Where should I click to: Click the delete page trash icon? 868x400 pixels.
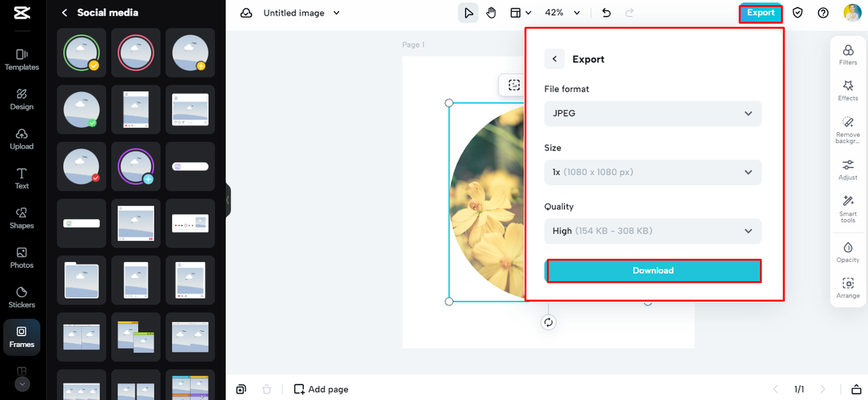point(267,389)
